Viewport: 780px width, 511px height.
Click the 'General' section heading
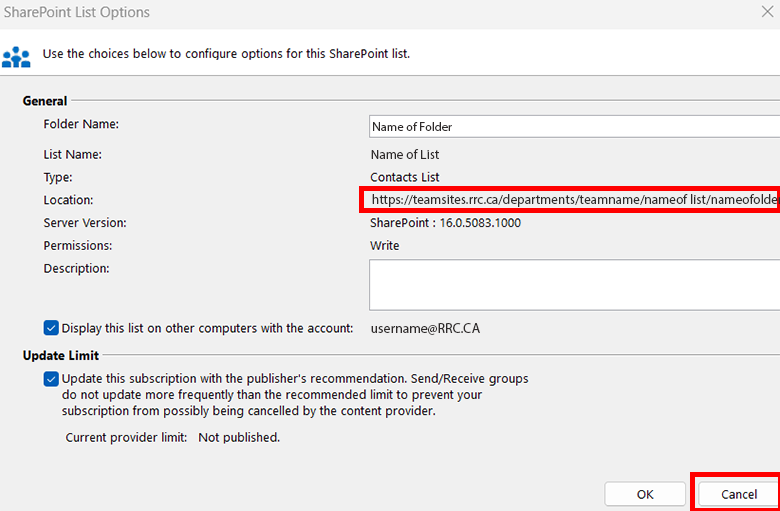45,101
